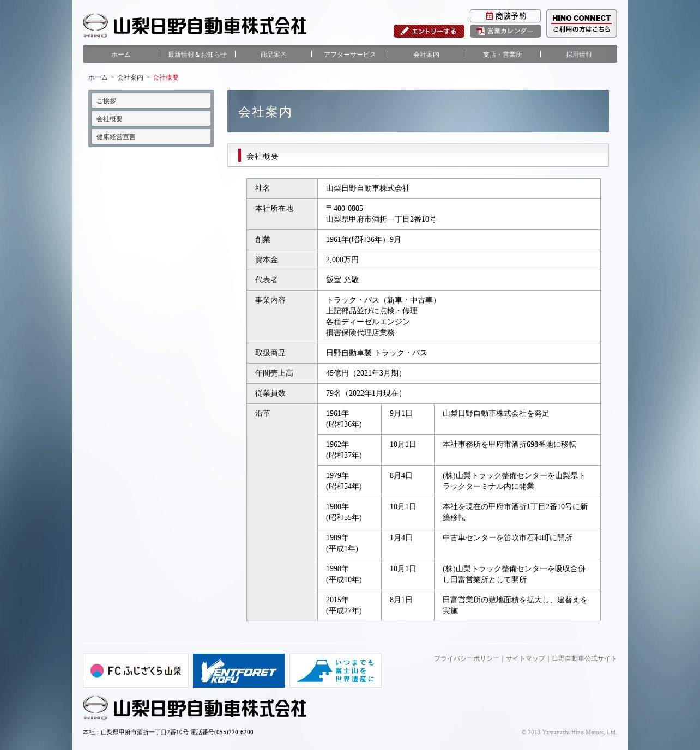Click the 富士山を世界遺産に banner
This screenshot has width=700, height=750.
point(335,670)
